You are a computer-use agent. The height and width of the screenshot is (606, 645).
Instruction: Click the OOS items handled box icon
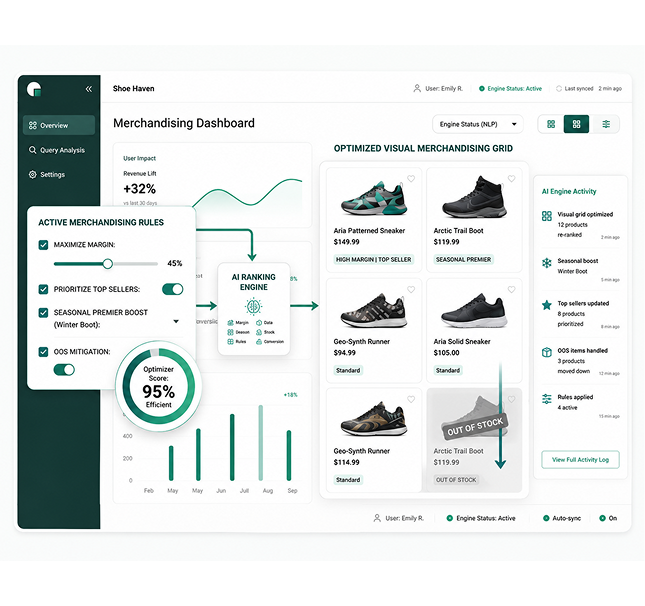[x=547, y=352]
